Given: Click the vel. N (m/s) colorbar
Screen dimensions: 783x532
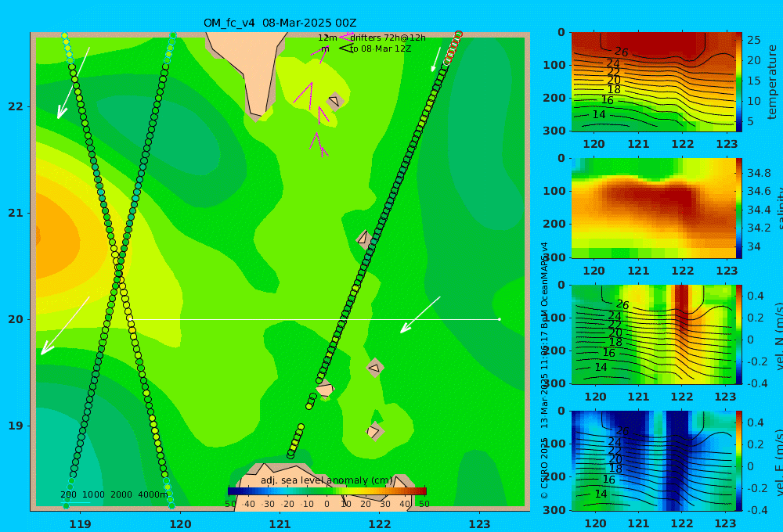Looking at the screenshot, I should [x=739, y=334].
